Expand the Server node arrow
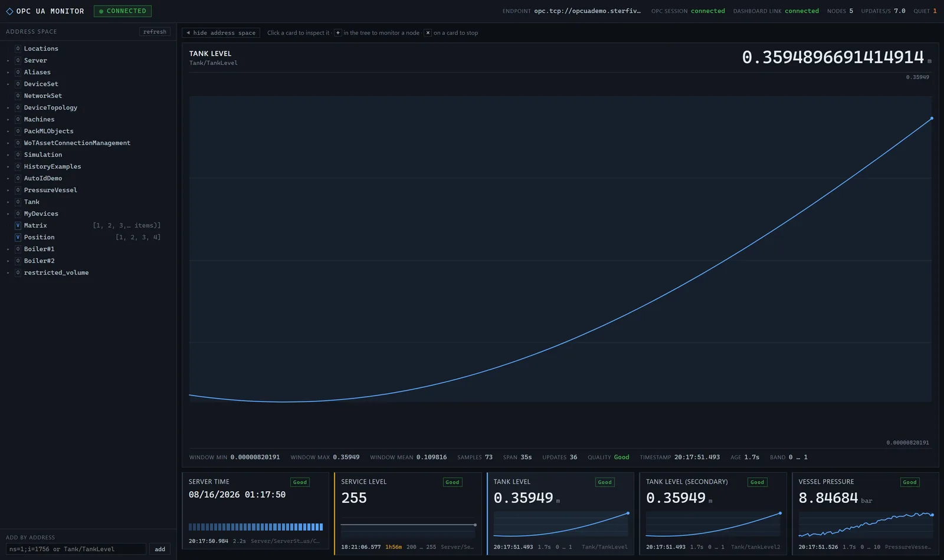Viewport: 944px width, 560px height. click(x=8, y=61)
